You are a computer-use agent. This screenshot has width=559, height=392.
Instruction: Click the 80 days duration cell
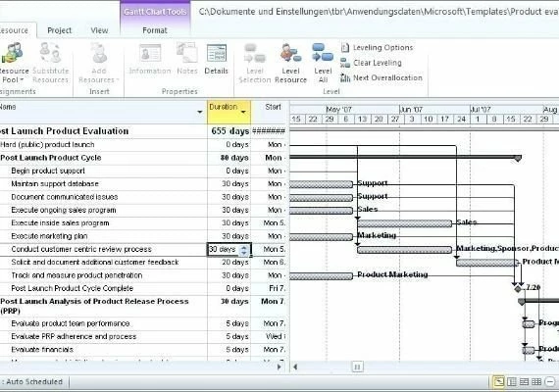point(229,158)
